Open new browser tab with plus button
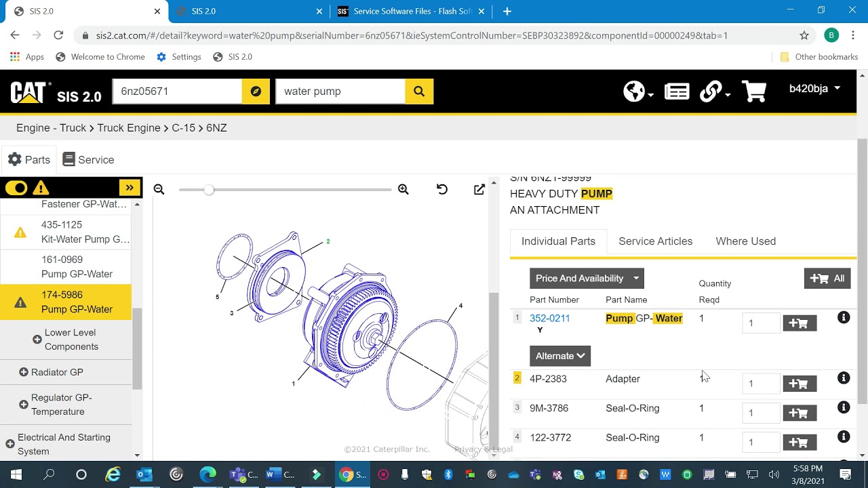868x488 pixels. (x=507, y=12)
